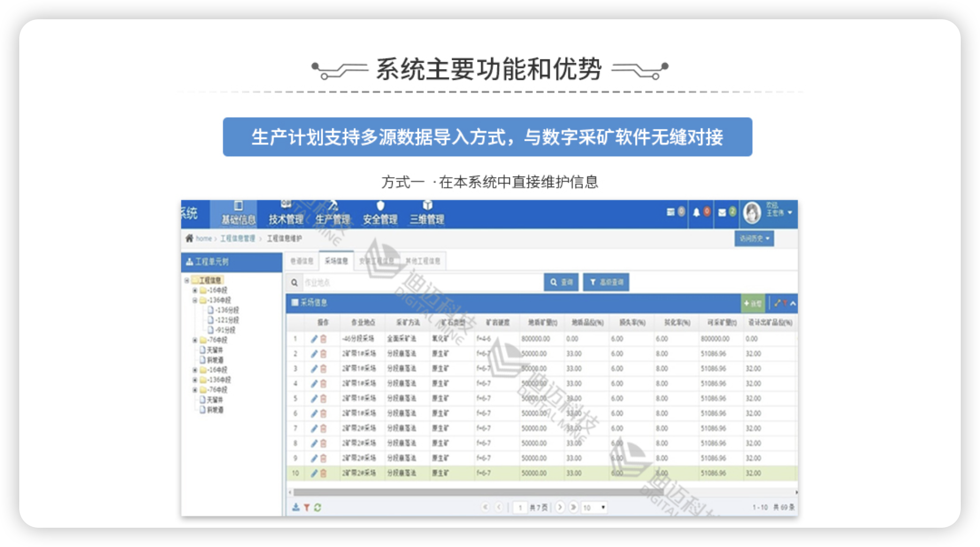Open the 访问历史 dropdown
Screen dimensions: 980x547
pyautogui.click(x=754, y=239)
